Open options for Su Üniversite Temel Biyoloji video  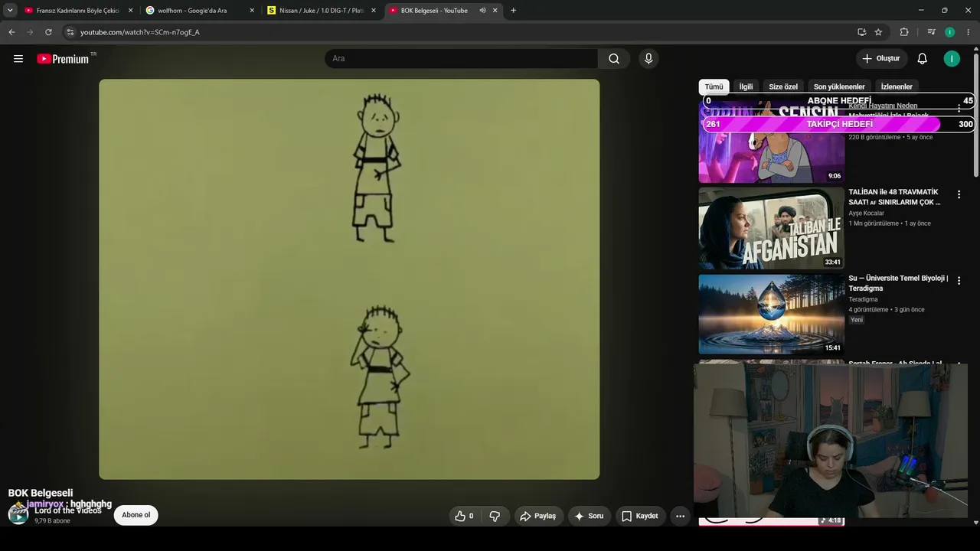(x=959, y=281)
